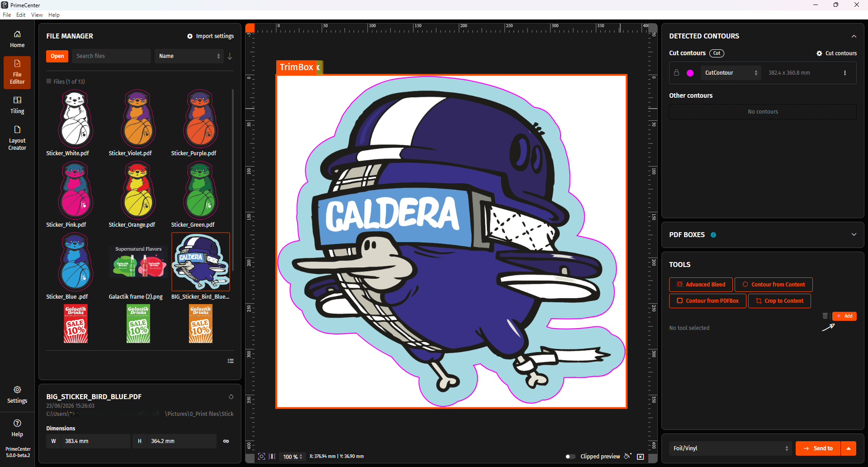Select the Contour from PDFBox tool
Viewport: 868px width, 467px height.
(708, 301)
